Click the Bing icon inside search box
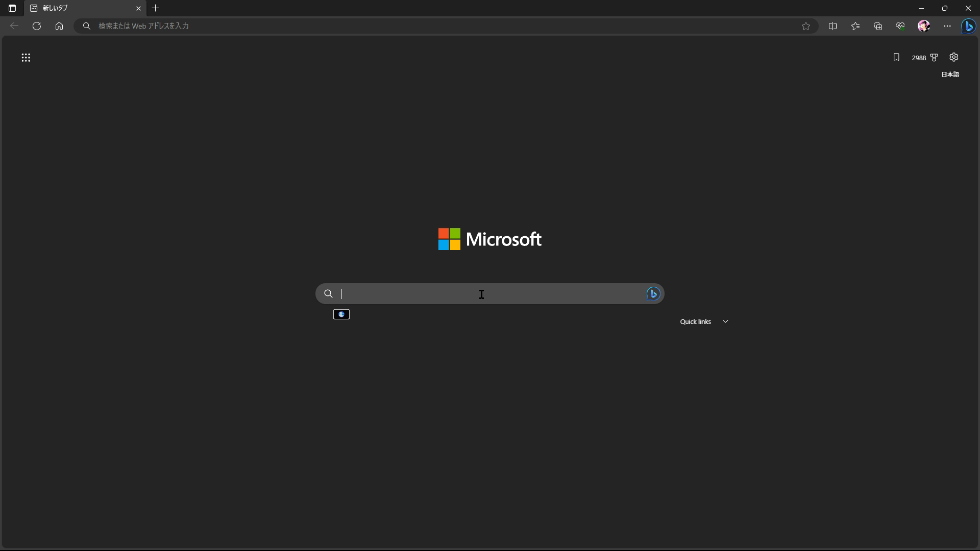 click(653, 294)
